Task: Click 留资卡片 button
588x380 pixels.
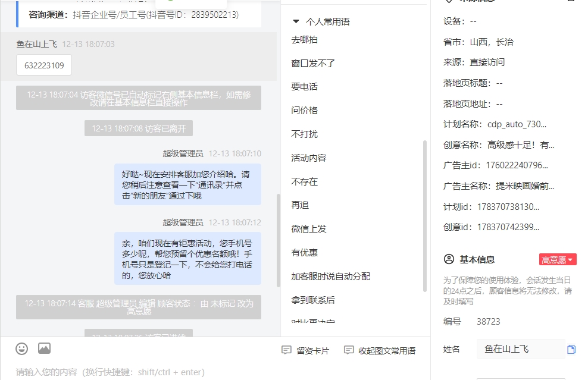Action: coord(305,350)
